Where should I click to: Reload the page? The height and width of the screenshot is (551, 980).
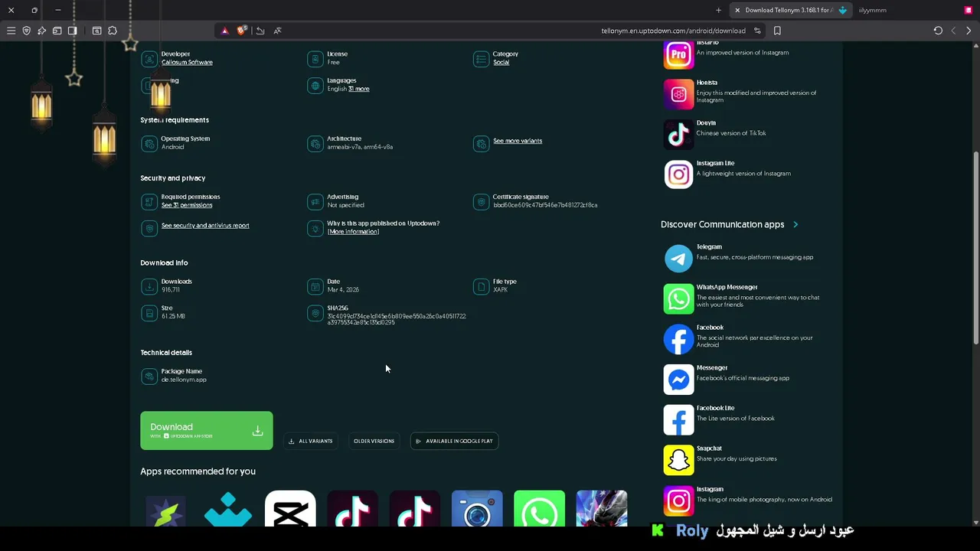(x=938, y=31)
